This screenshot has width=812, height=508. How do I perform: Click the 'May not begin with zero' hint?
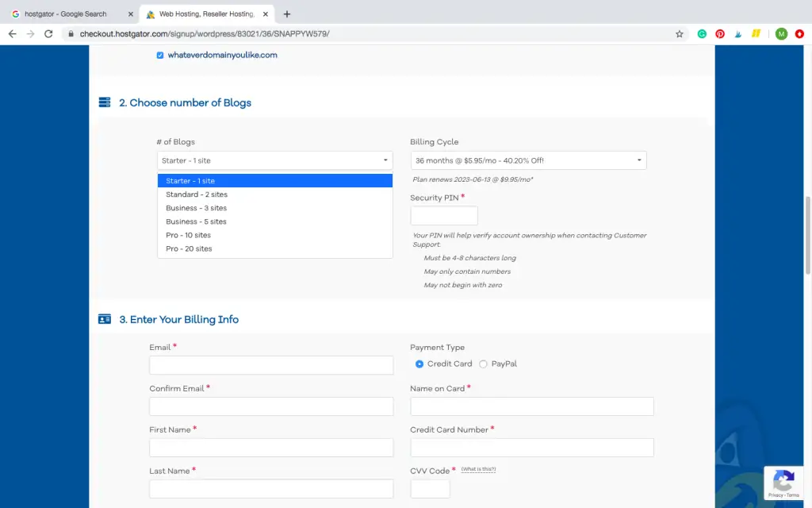click(x=463, y=285)
